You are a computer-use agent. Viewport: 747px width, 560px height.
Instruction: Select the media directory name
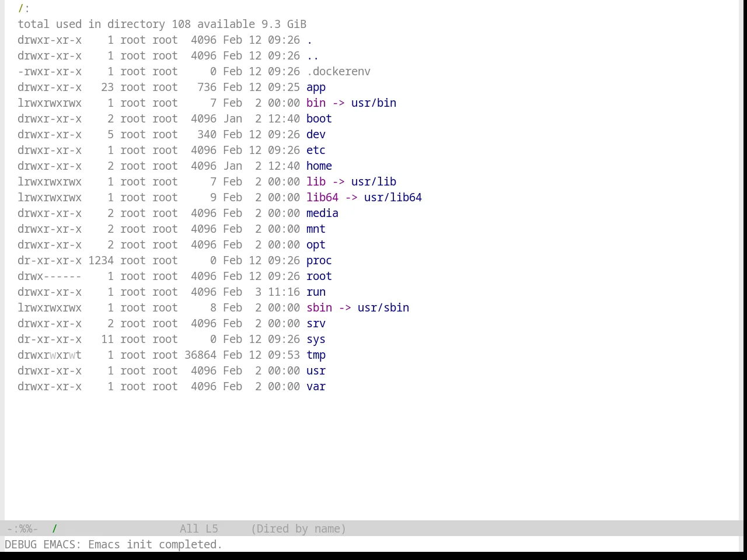322,213
